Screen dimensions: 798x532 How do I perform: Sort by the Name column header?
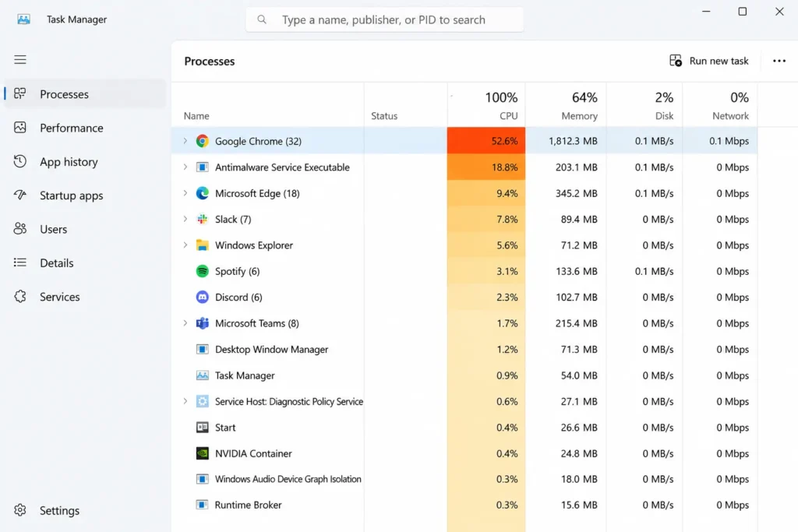click(x=268, y=105)
